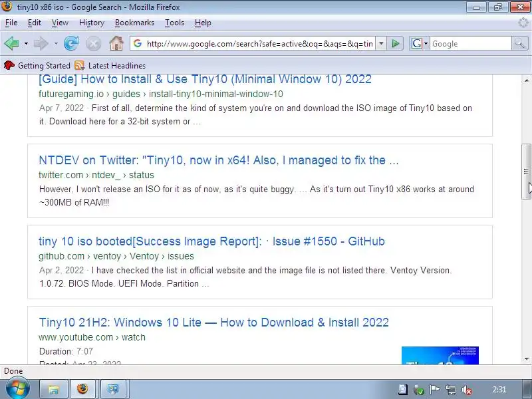
Task: Click the twitter.com › ntdev_ › status text
Action: point(96,175)
